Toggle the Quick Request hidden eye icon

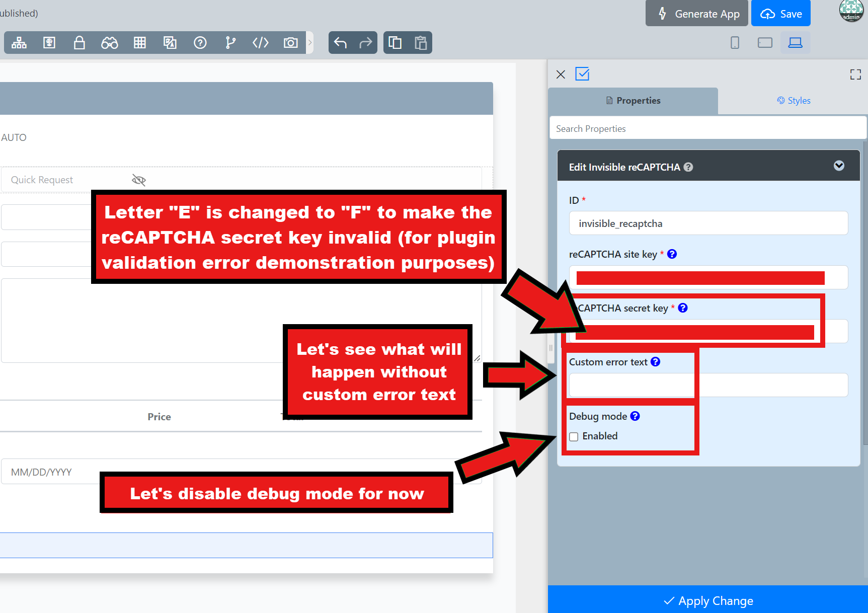coord(139,180)
